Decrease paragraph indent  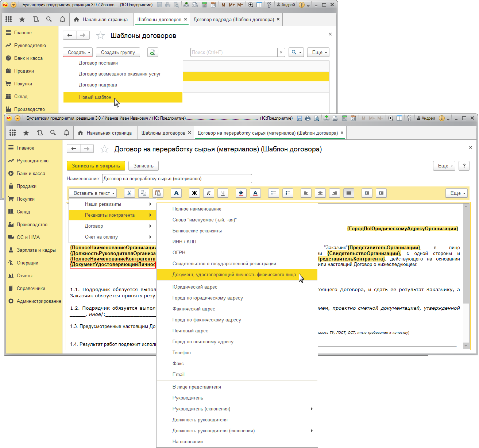pyautogui.click(x=381, y=193)
